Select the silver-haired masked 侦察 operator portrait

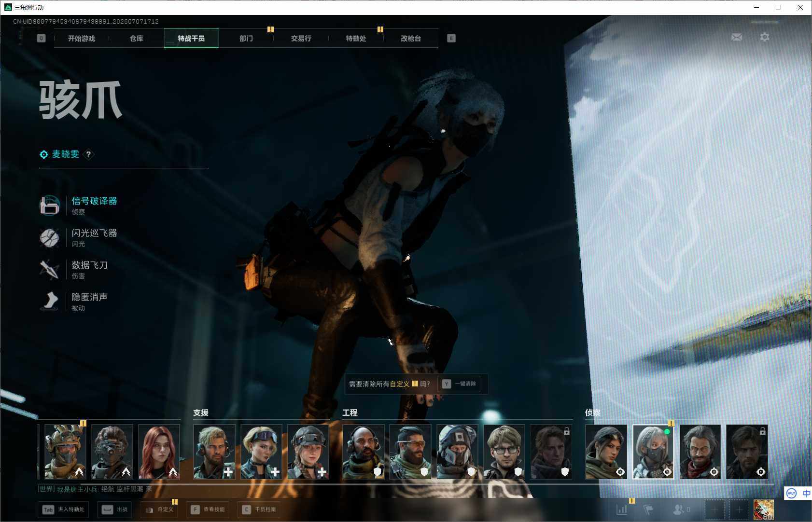click(653, 452)
